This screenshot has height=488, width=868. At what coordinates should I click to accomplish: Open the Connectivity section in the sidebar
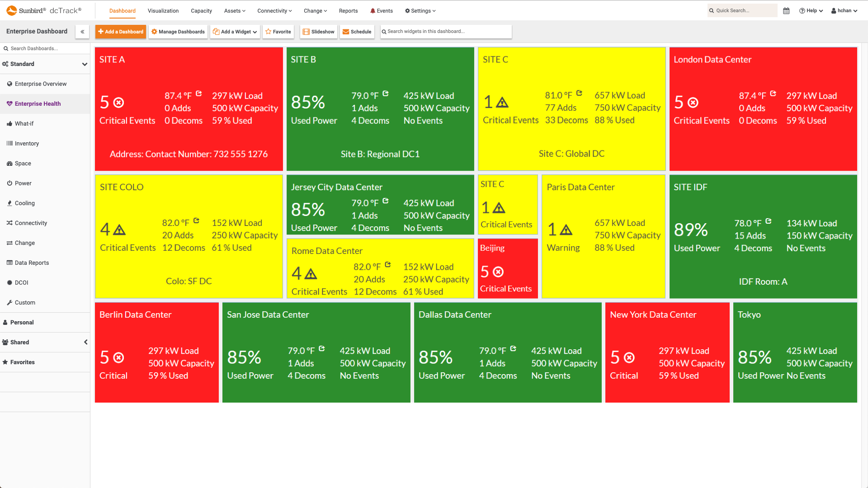click(x=30, y=223)
